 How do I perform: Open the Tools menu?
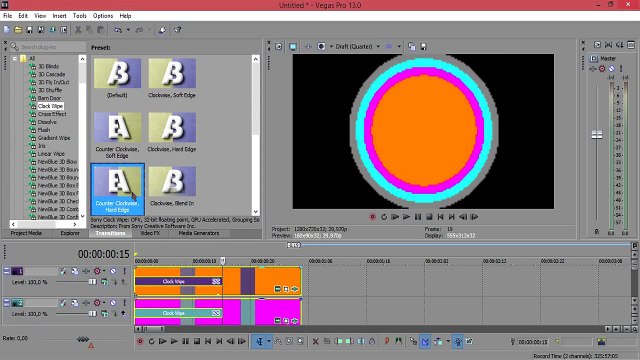pyautogui.click(x=80, y=16)
